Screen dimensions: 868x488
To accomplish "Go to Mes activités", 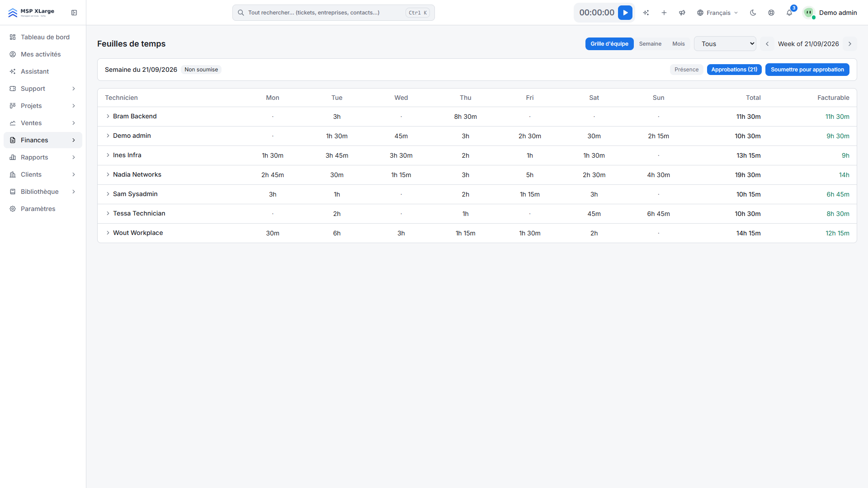I will pos(43,54).
